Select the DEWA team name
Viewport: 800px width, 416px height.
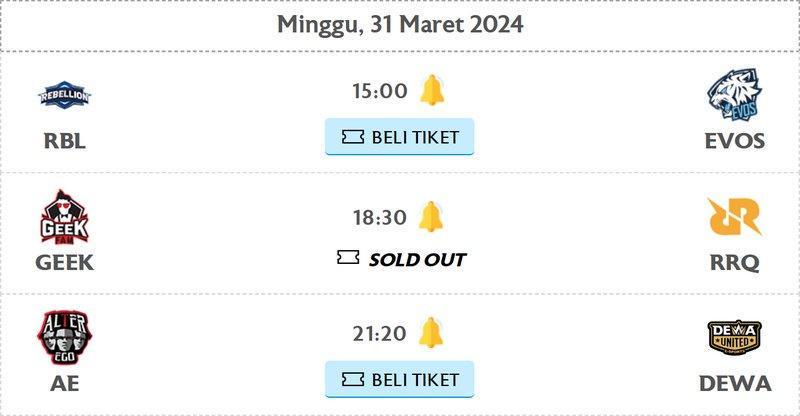[x=735, y=383]
